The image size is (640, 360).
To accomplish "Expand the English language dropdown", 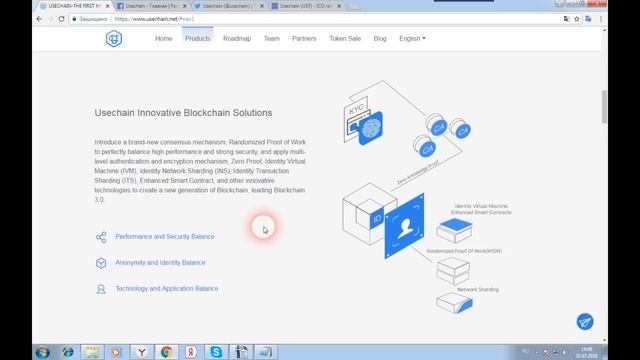I will 412,38.
